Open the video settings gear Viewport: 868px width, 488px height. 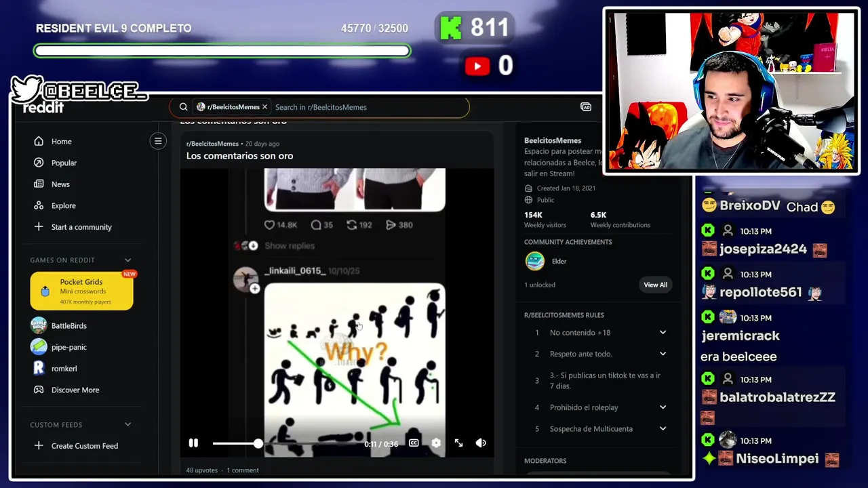(x=436, y=443)
